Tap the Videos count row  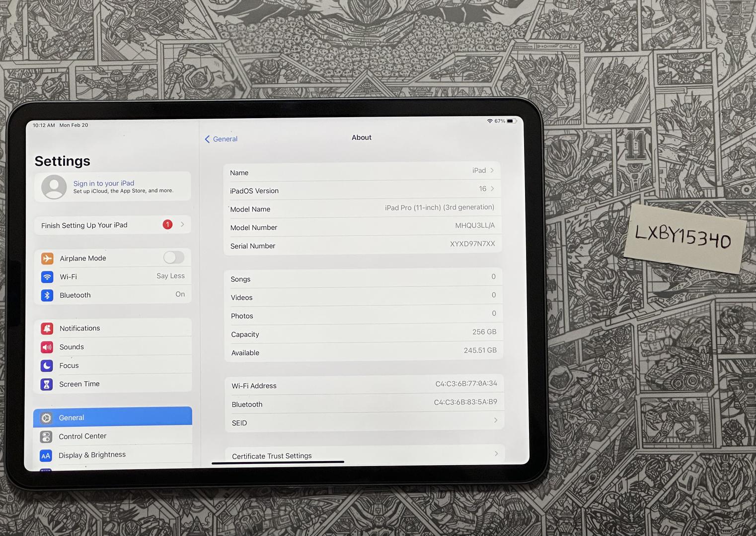coord(364,296)
